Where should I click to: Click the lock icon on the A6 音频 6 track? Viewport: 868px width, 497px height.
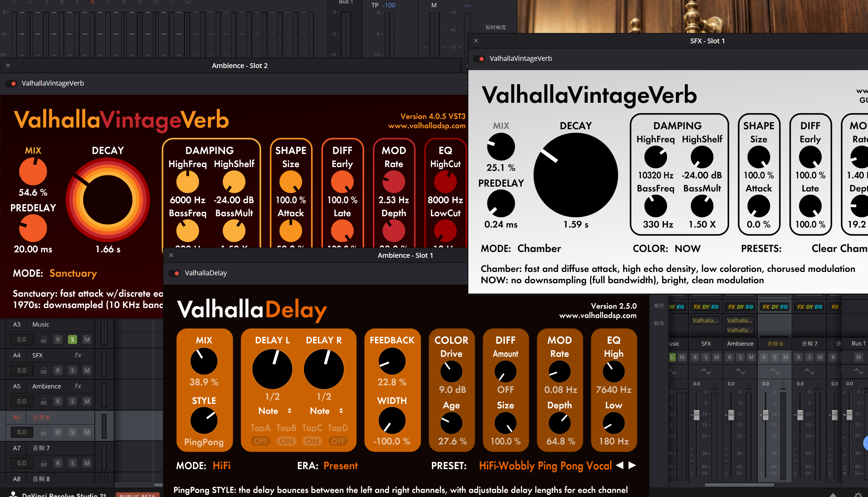pyautogui.click(x=44, y=432)
